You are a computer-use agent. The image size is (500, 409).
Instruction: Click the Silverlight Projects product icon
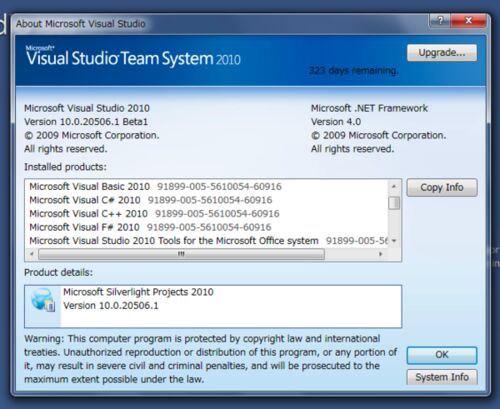(x=43, y=300)
